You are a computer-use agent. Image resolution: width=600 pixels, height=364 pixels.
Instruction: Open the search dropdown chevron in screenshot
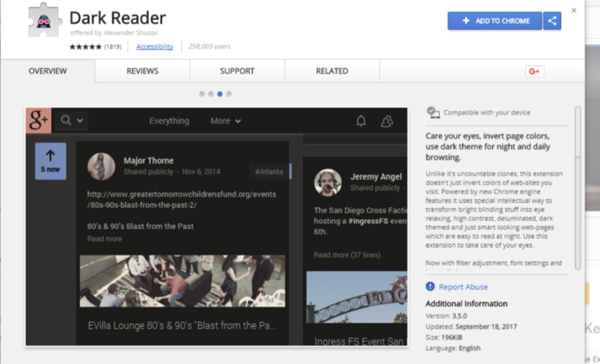(80, 121)
